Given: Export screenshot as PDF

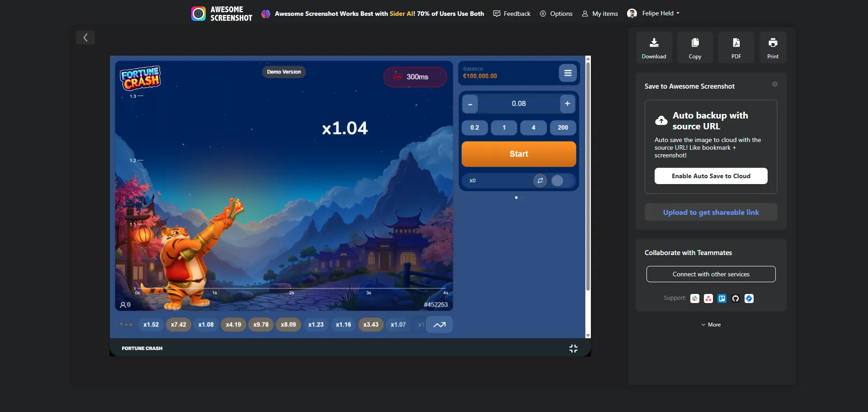Looking at the screenshot, I should coord(736,47).
